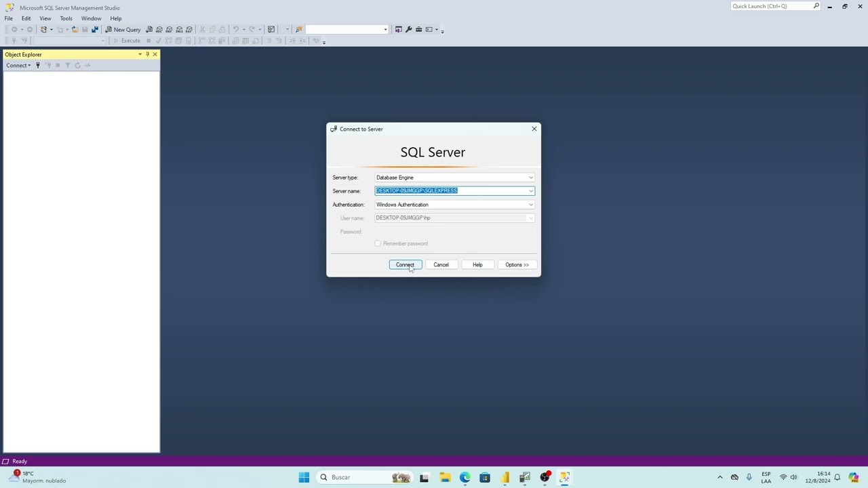
Task: Open the Edit menu
Action: tap(26, 18)
